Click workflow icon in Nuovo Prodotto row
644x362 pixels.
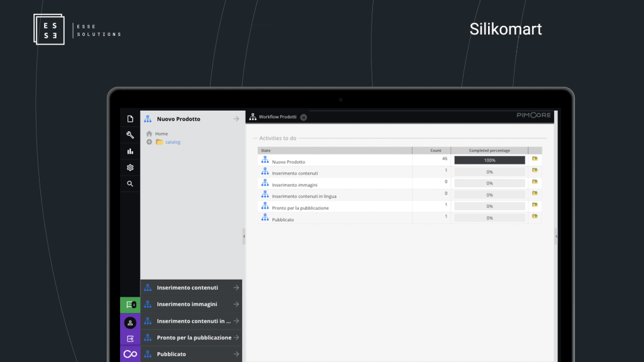tap(265, 159)
